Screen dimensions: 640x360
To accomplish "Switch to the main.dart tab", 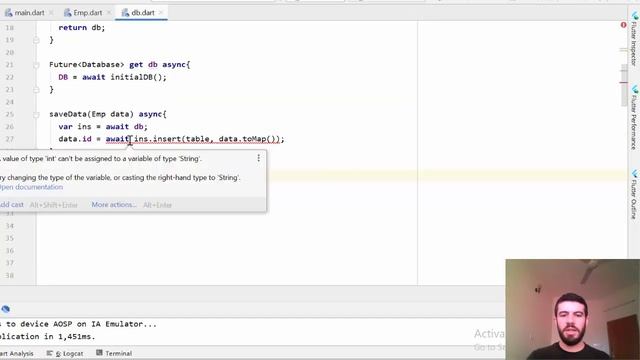I will [29, 13].
